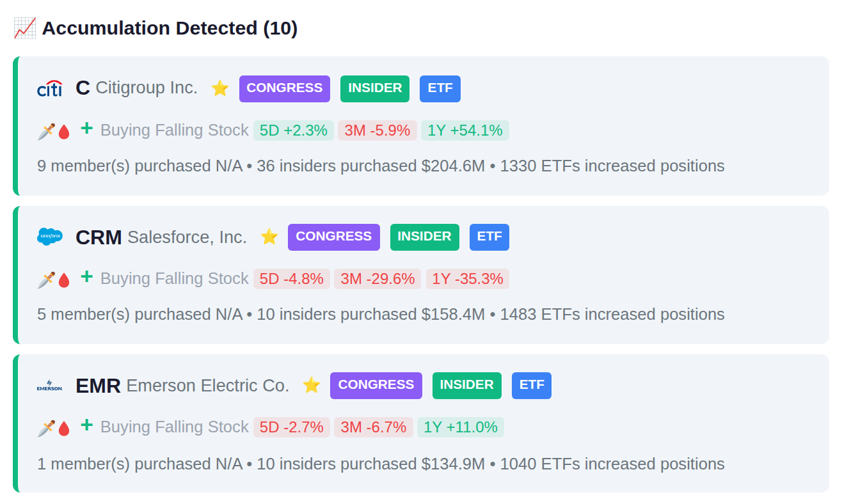Click the Citigroup logo icon
The height and width of the screenshot is (504, 842).
point(50,89)
